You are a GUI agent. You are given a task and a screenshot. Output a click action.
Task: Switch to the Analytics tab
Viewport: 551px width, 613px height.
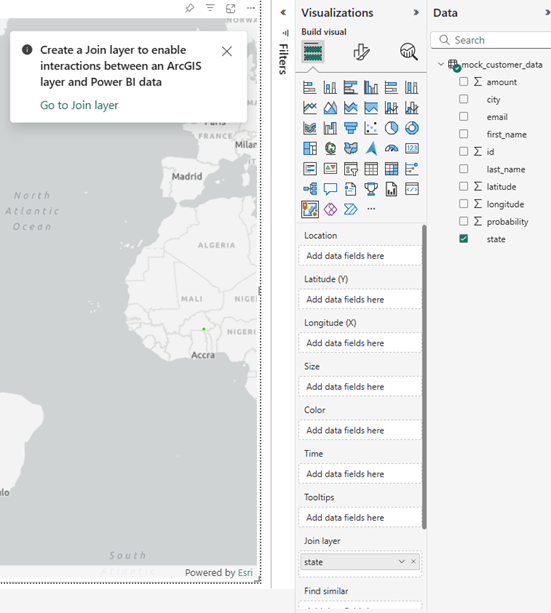tap(409, 52)
